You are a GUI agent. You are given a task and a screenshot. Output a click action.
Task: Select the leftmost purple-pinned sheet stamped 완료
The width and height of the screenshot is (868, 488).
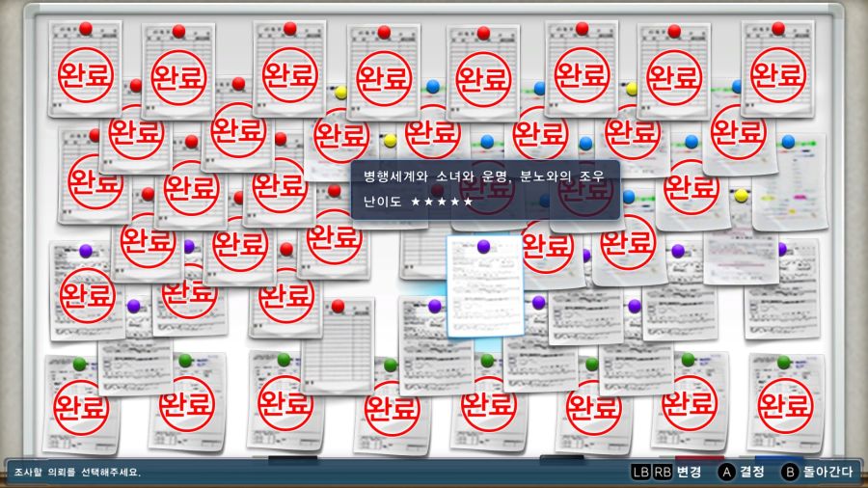tap(86, 291)
